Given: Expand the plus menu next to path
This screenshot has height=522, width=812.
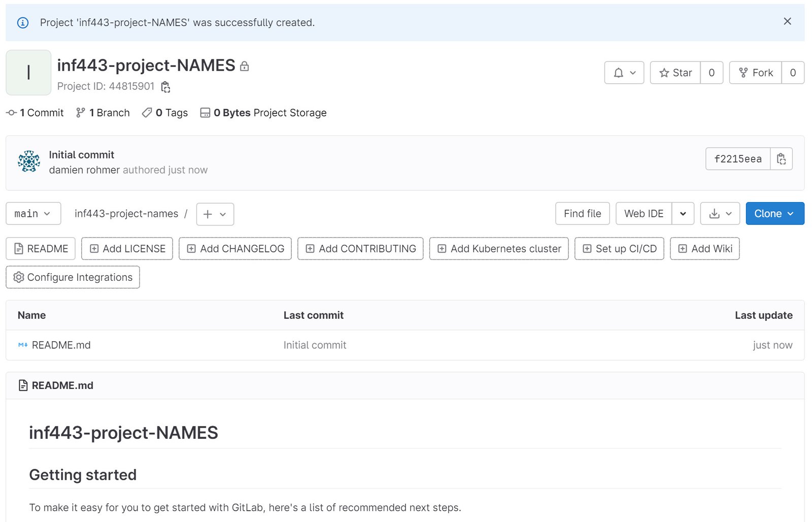Looking at the screenshot, I should [214, 214].
